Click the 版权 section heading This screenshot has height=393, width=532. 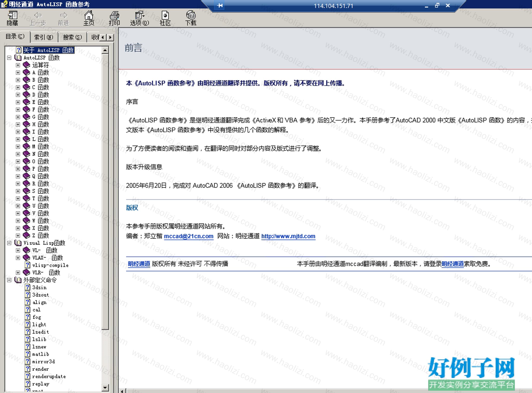pos(132,208)
